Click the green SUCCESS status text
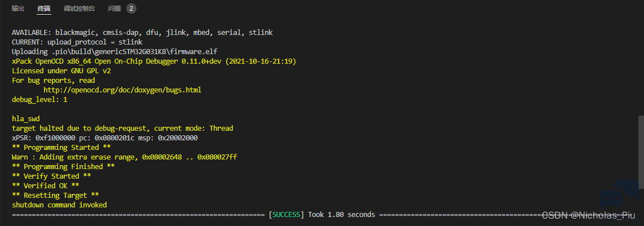 (286, 215)
